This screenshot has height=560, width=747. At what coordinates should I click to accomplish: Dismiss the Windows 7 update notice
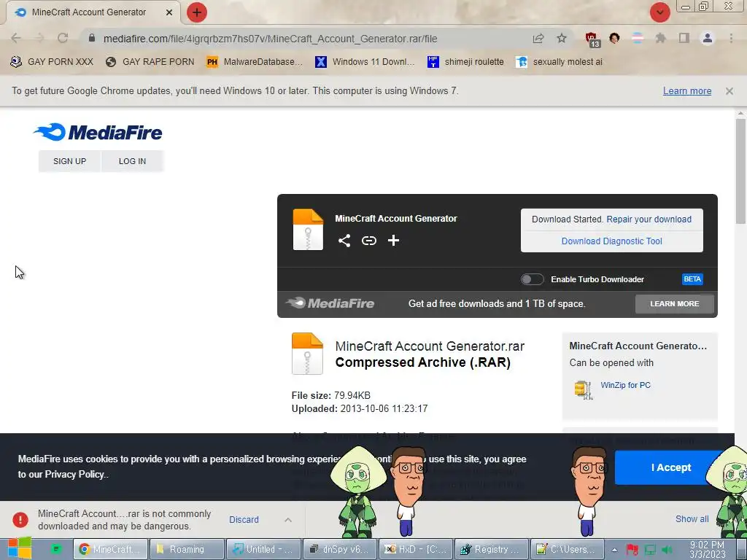[x=729, y=91]
